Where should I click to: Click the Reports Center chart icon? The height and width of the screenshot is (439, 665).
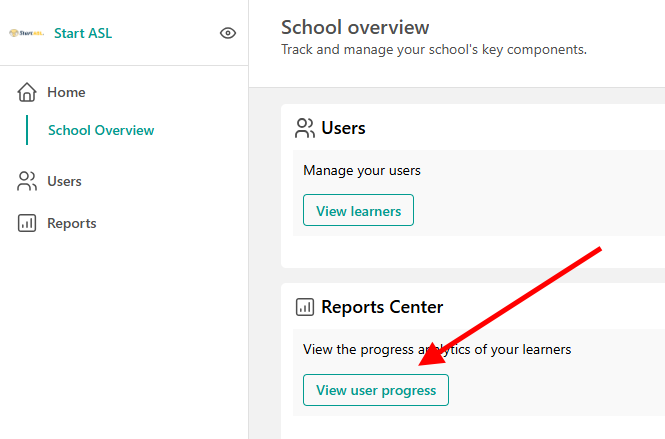[305, 307]
